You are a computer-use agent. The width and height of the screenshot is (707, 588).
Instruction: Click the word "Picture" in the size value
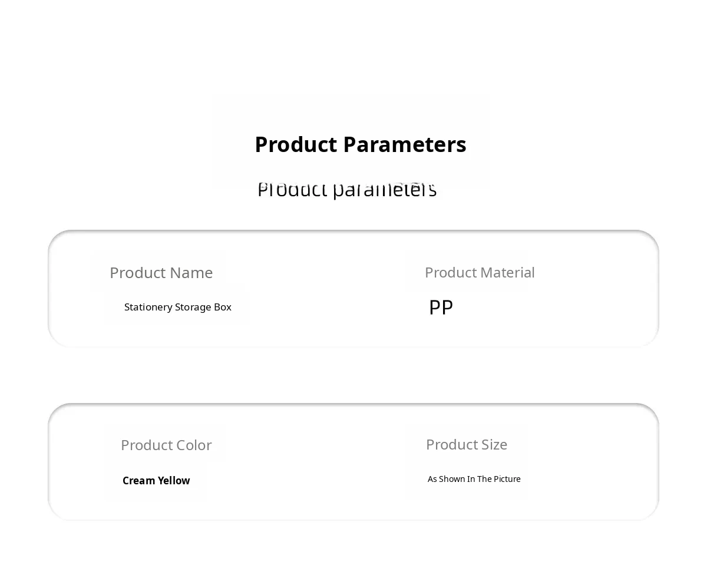pos(507,479)
